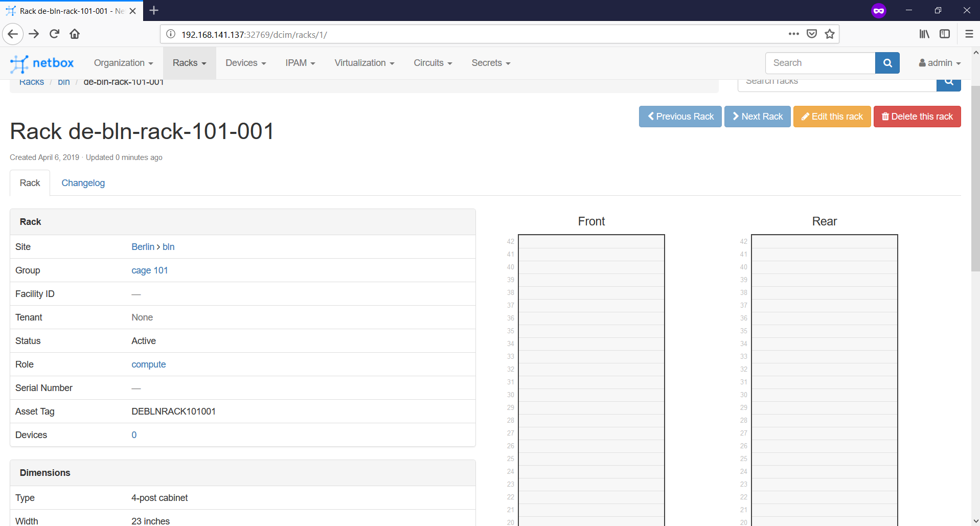This screenshot has height=526, width=980.
Task: Expand the Organization menu
Action: (x=123, y=63)
